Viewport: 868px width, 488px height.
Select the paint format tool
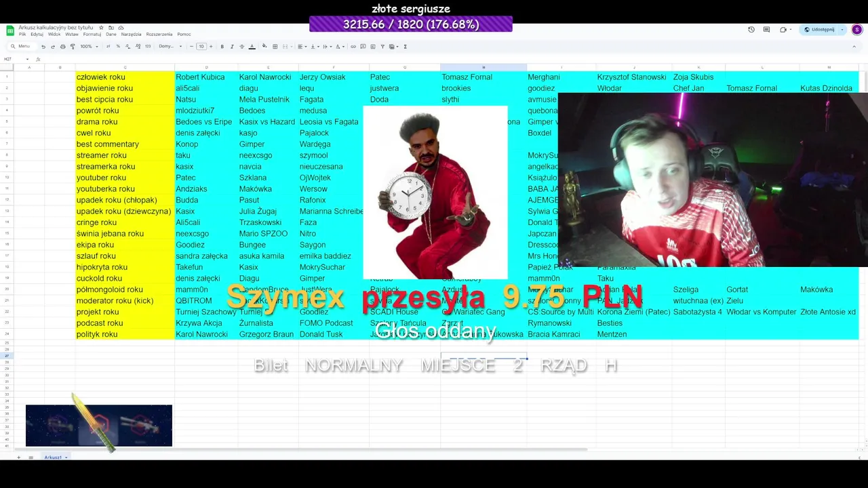(x=73, y=47)
